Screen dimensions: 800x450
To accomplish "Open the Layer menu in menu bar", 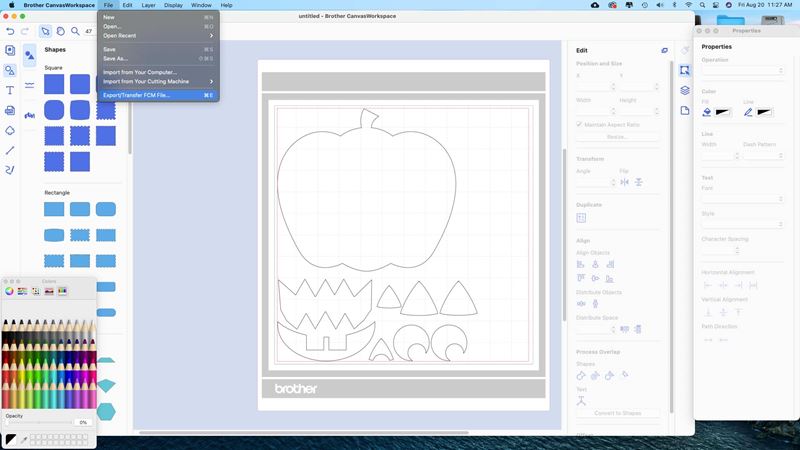I will pos(148,5).
